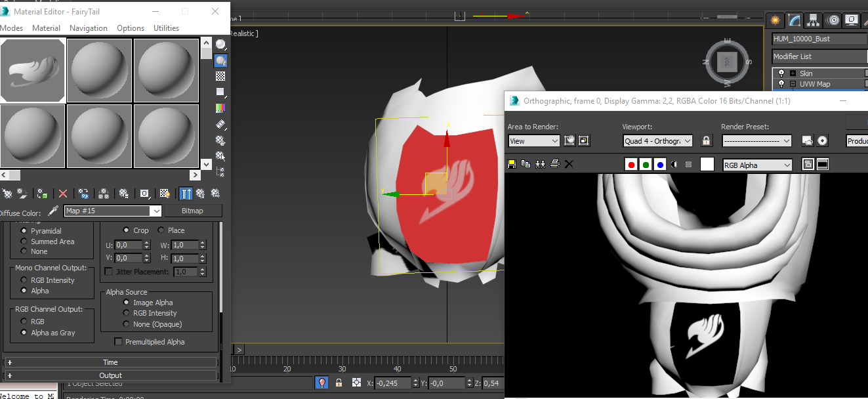Open the Modifier List dropdown
868x399 pixels.
(x=820, y=56)
